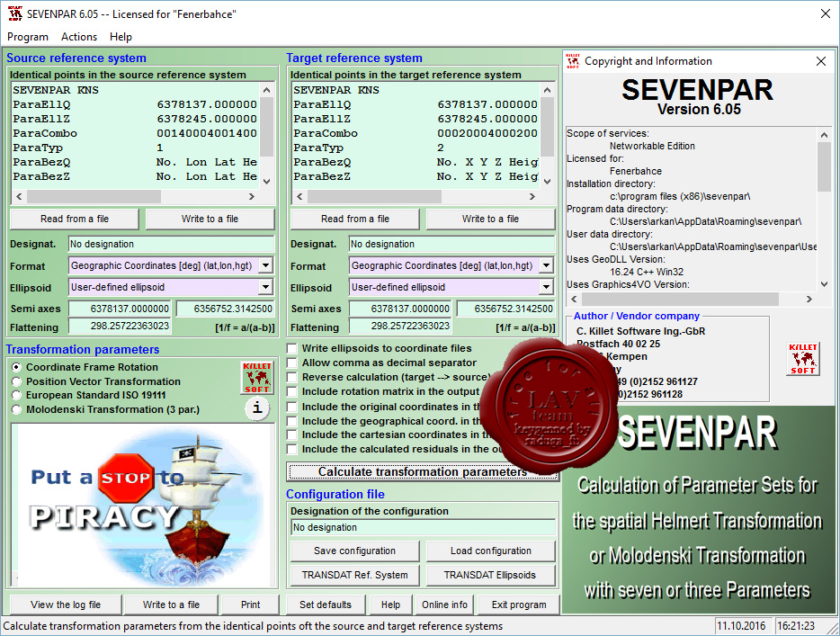Click target Designat. input field
This screenshot has height=636, width=840.
[452, 244]
